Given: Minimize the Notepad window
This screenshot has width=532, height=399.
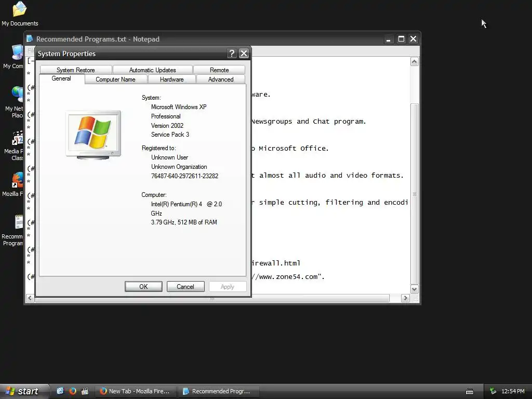Looking at the screenshot, I should [389, 39].
